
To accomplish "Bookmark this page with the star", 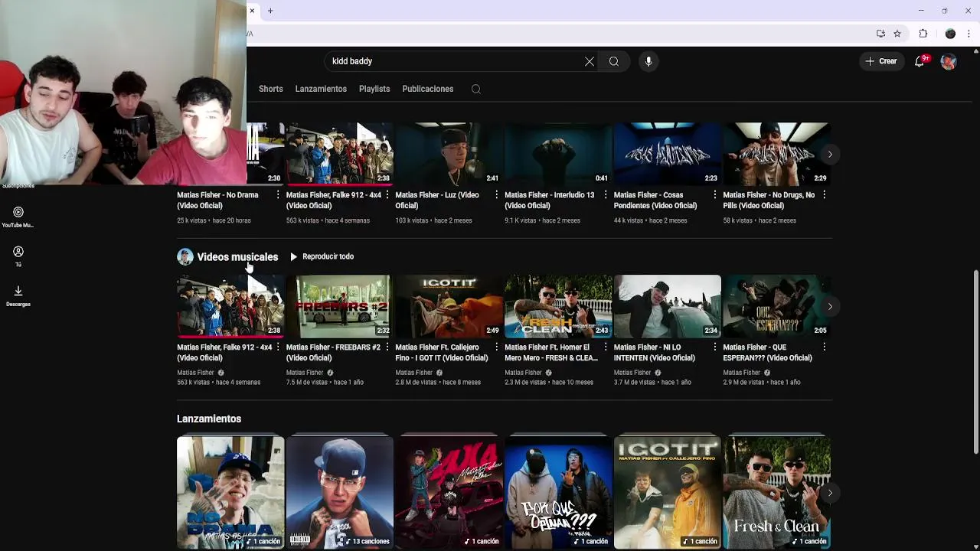I will click(897, 34).
